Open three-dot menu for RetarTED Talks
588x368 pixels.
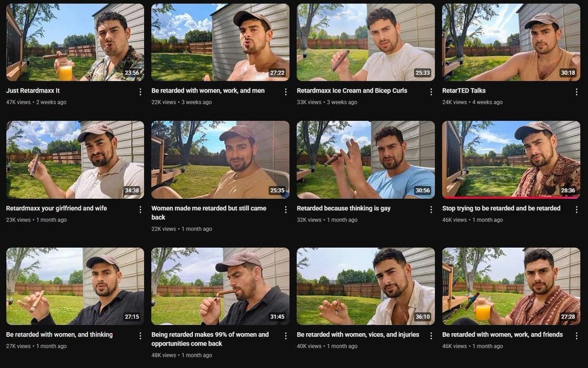coord(576,91)
